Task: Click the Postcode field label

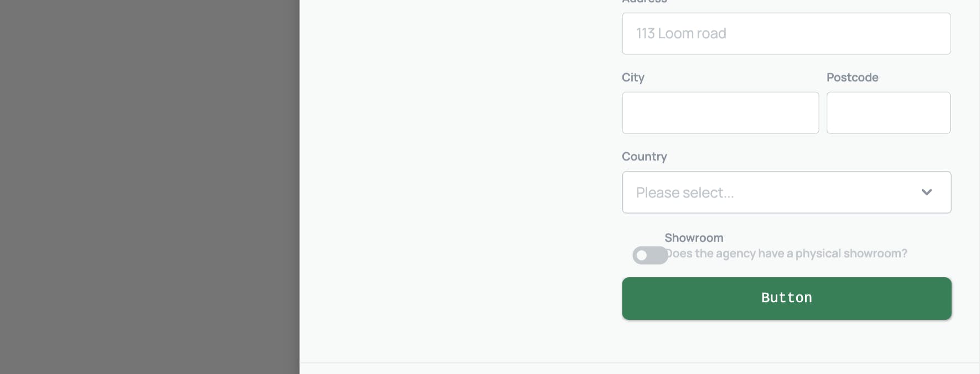Action: click(852, 77)
